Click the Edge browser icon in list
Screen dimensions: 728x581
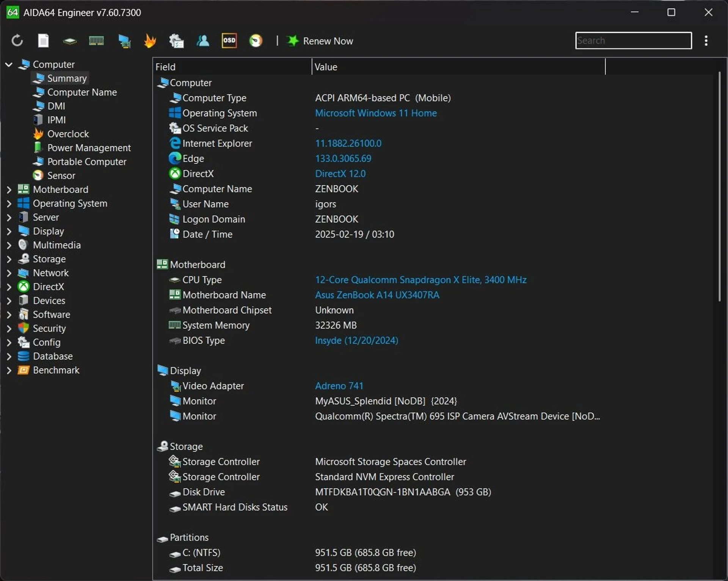pos(175,158)
